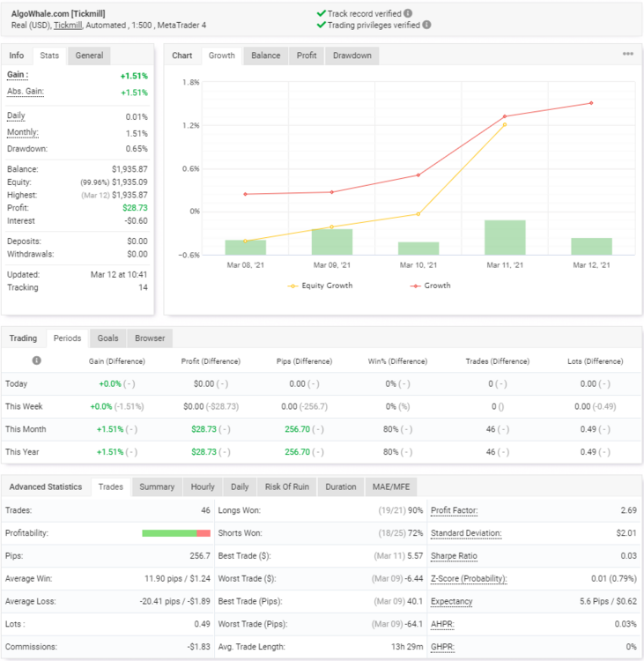Click the Abs. Gain label

coord(26,92)
